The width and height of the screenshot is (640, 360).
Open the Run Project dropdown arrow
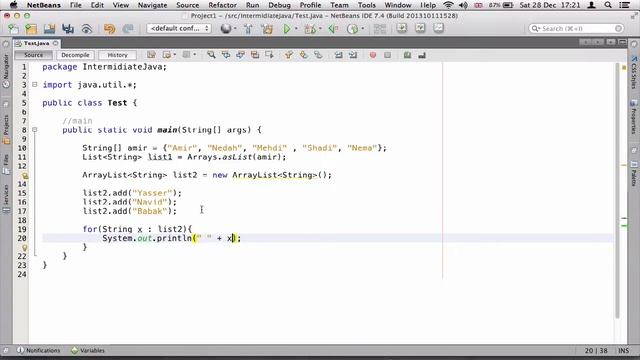click(296, 29)
